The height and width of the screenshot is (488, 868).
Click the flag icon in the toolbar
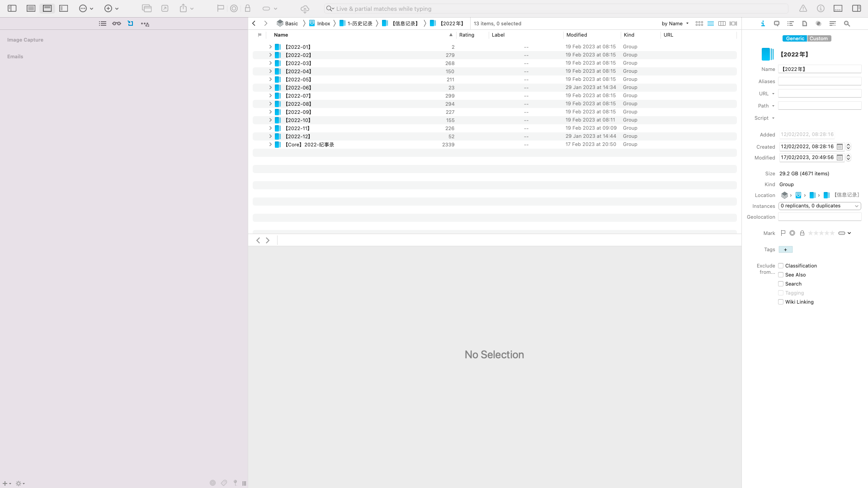tap(220, 8)
